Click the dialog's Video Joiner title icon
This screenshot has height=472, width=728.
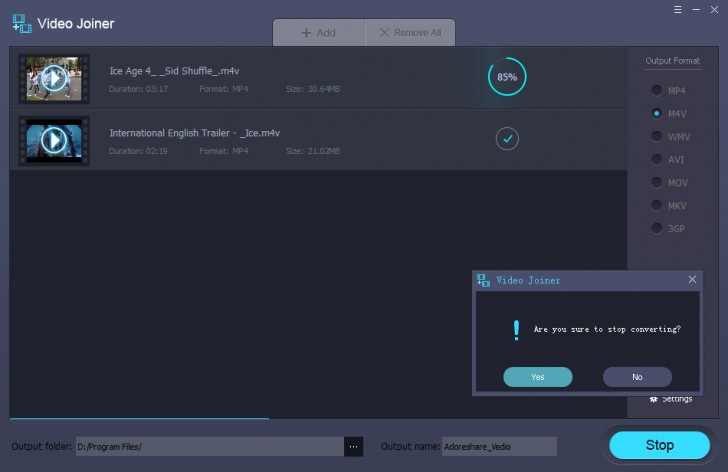tap(483, 280)
